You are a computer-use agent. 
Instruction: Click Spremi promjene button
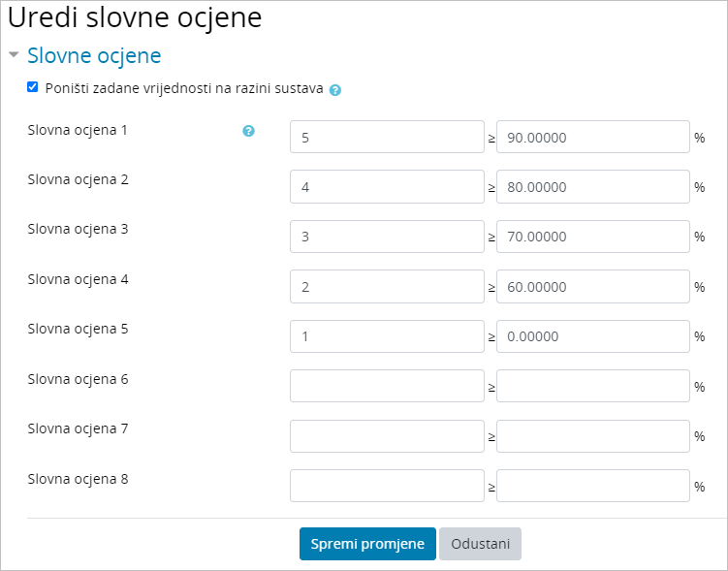367,544
